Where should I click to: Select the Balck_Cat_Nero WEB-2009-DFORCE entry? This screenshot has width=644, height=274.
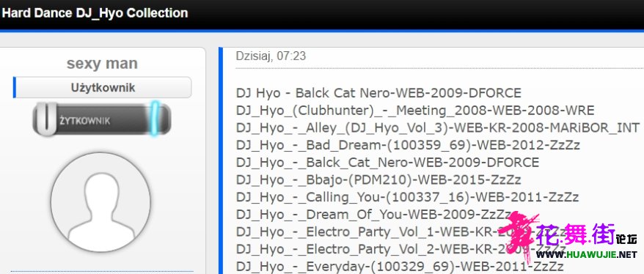click(387, 163)
